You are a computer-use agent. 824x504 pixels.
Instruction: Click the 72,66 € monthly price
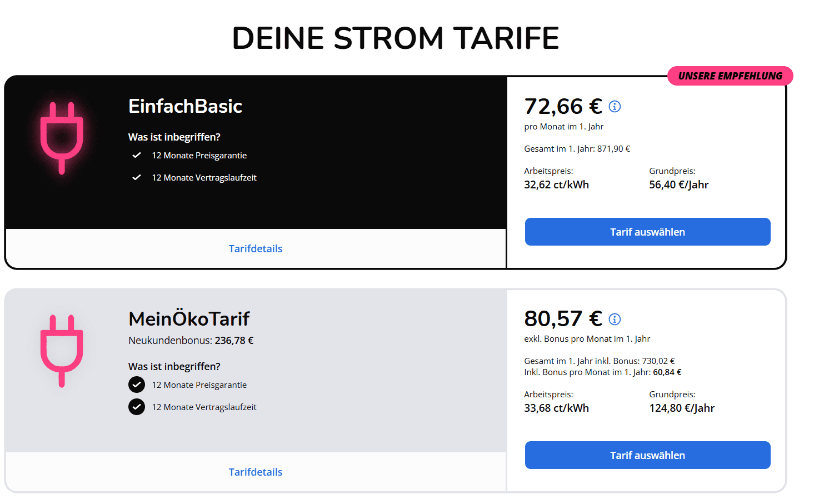click(x=563, y=106)
